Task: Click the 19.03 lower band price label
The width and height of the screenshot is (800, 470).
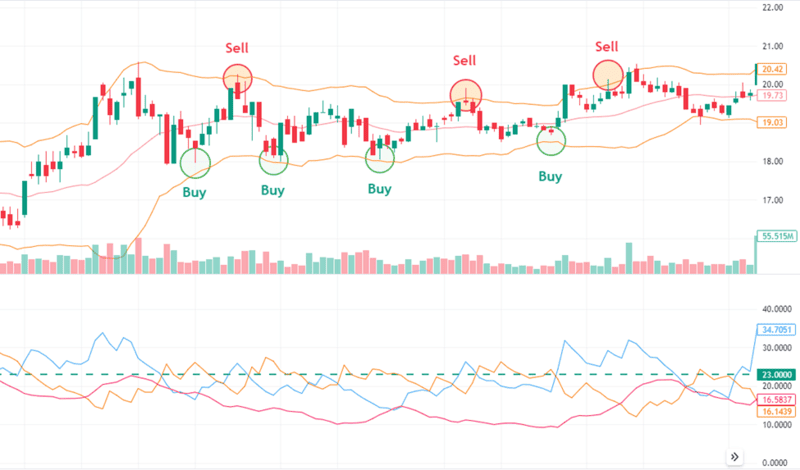Action: pos(772,122)
